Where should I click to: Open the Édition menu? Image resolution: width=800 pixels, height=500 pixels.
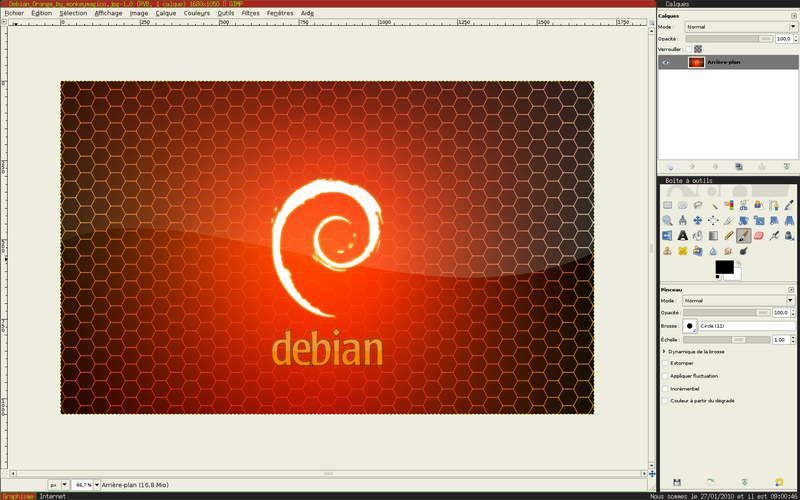(41, 13)
